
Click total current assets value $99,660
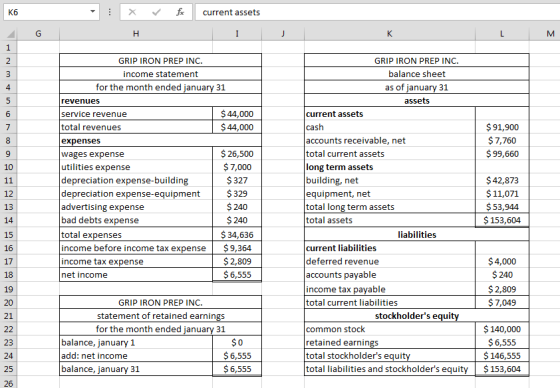[x=502, y=154]
